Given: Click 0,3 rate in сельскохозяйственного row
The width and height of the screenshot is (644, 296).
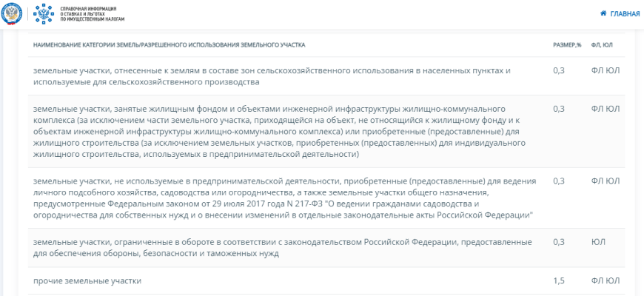Looking at the screenshot, I should click(559, 70).
